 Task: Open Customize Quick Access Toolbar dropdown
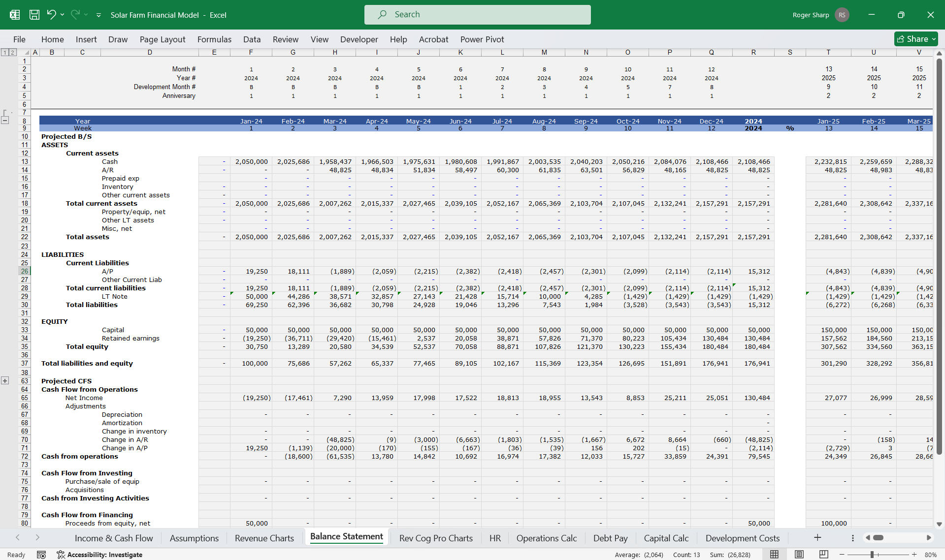pyautogui.click(x=98, y=15)
